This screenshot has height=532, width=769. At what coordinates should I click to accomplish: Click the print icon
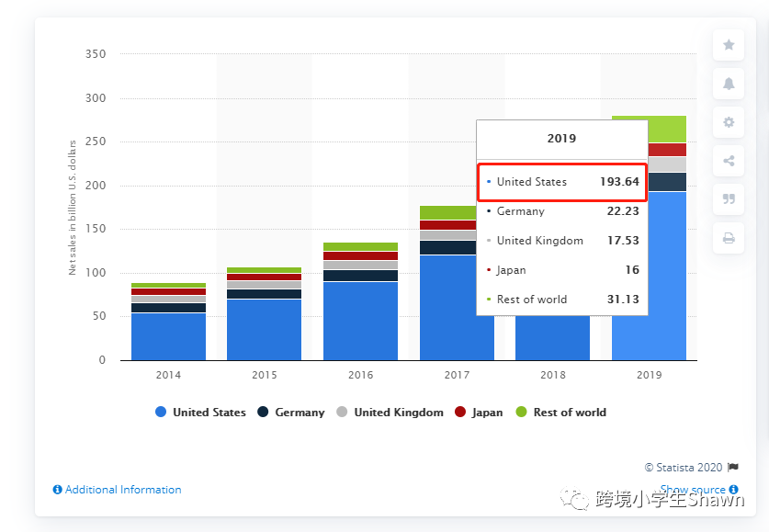729,238
